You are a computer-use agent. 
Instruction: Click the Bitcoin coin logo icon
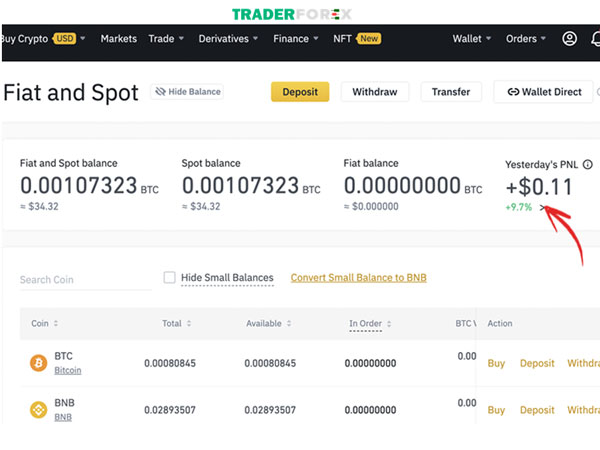(39, 363)
